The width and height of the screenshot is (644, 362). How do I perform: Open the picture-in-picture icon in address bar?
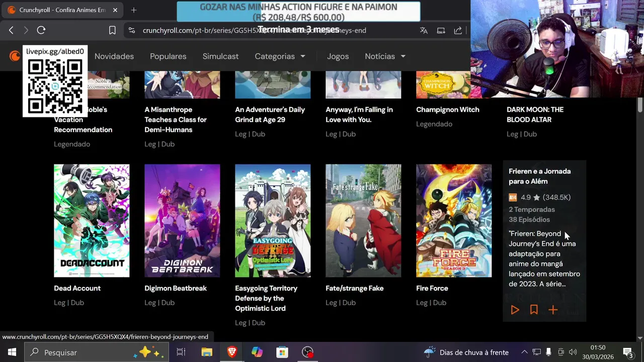tap(441, 30)
